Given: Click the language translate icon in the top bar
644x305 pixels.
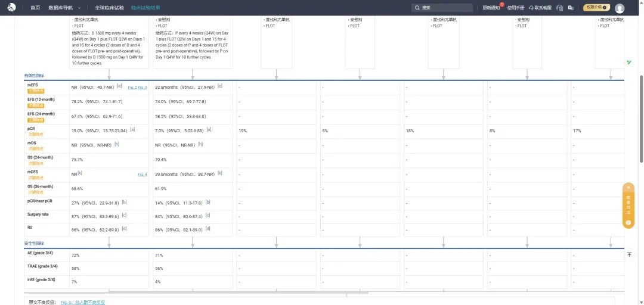Looking at the screenshot, I should (571, 8).
